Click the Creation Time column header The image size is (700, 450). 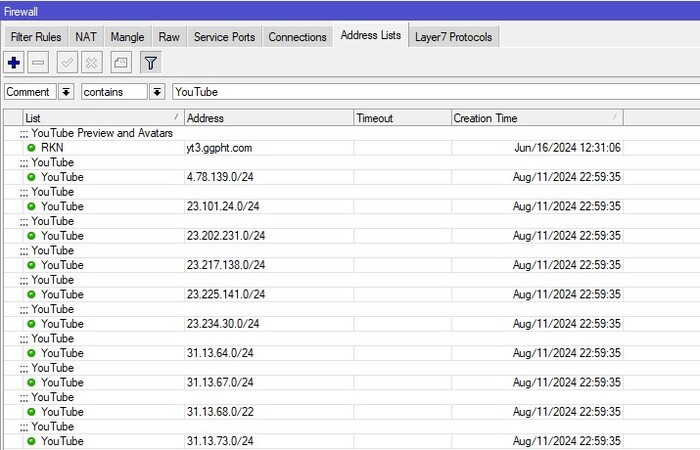click(535, 118)
